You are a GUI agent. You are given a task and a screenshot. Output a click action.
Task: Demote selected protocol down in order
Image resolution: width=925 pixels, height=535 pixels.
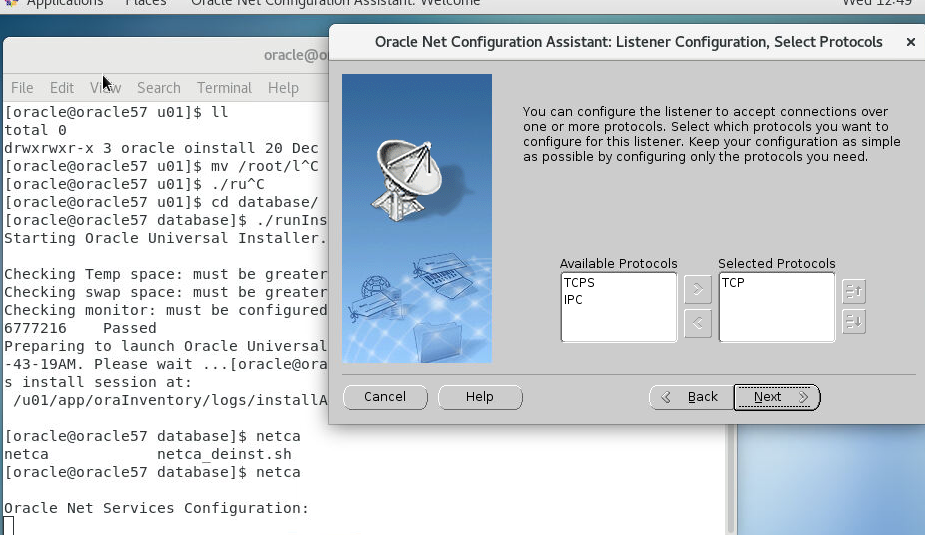point(854,321)
